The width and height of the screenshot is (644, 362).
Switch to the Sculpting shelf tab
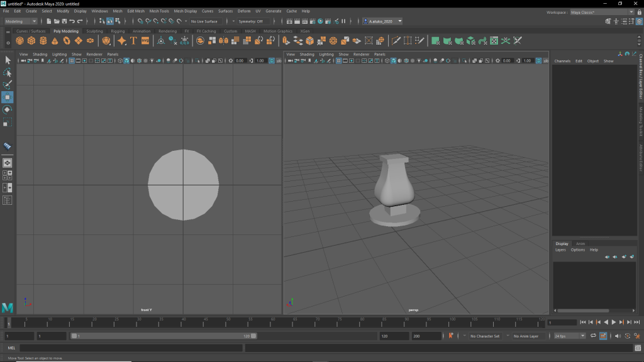(x=94, y=31)
